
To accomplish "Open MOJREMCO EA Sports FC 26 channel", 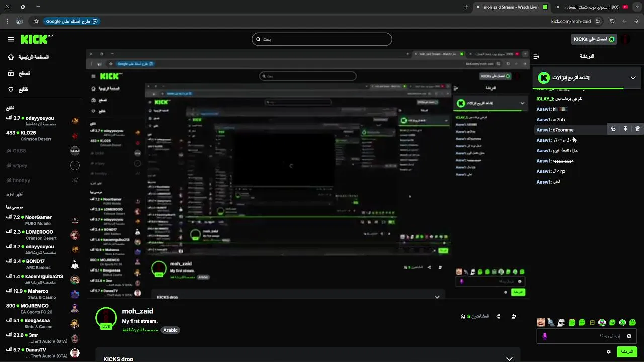I will pos(42,308).
